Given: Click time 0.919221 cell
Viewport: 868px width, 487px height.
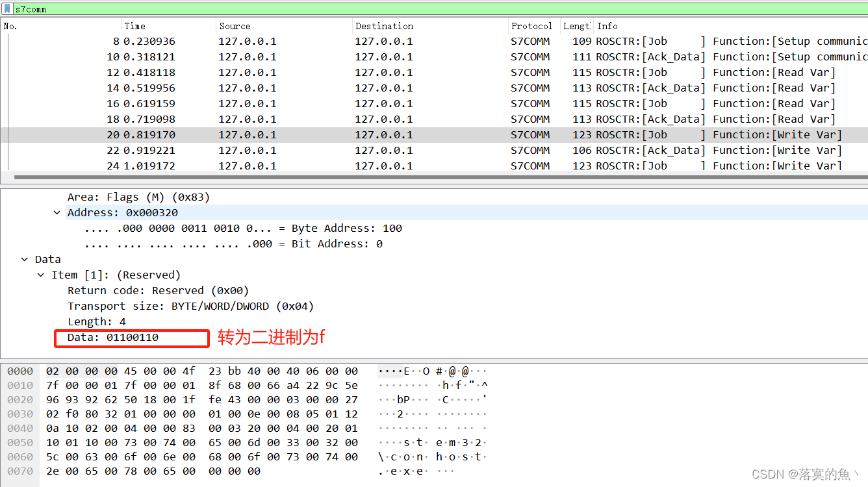Looking at the screenshot, I should (x=149, y=150).
